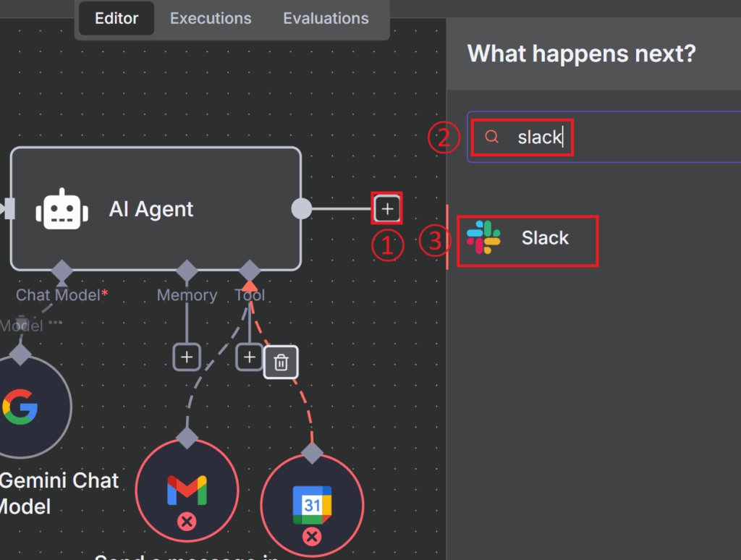741x560 pixels.
Task: Click the magnifier icon in the search box
Action: (492, 137)
